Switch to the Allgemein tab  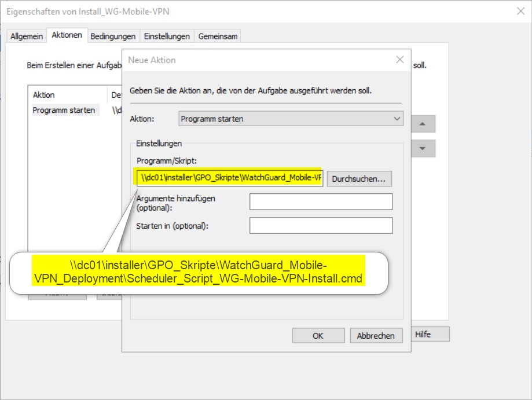tap(27, 36)
